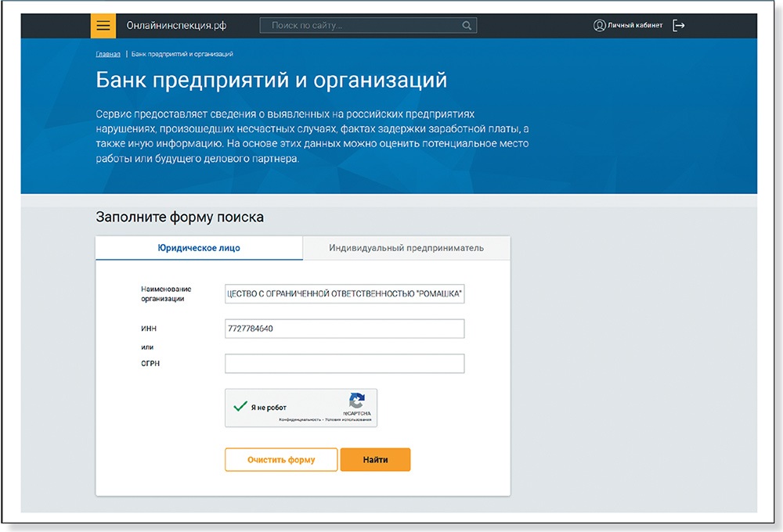Click the reCAPTCHA logo
This screenshot has width=783, height=532.
357,400
